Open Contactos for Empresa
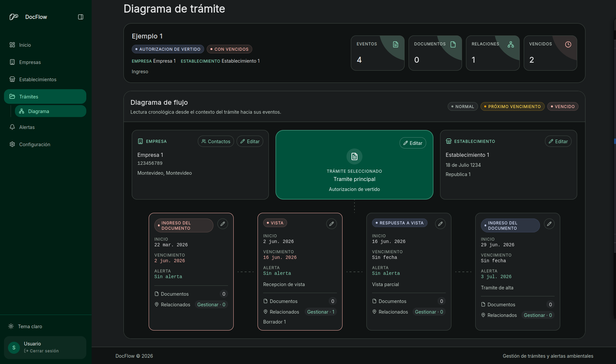The height and width of the screenshot is (364, 616). pos(216,141)
